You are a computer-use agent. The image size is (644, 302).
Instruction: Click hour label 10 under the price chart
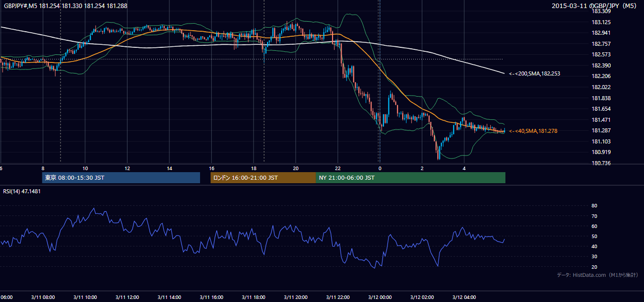coord(85,168)
